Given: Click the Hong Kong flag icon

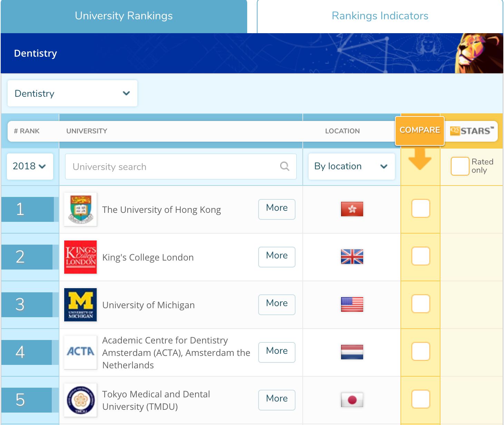Looking at the screenshot, I should [x=352, y=209].
